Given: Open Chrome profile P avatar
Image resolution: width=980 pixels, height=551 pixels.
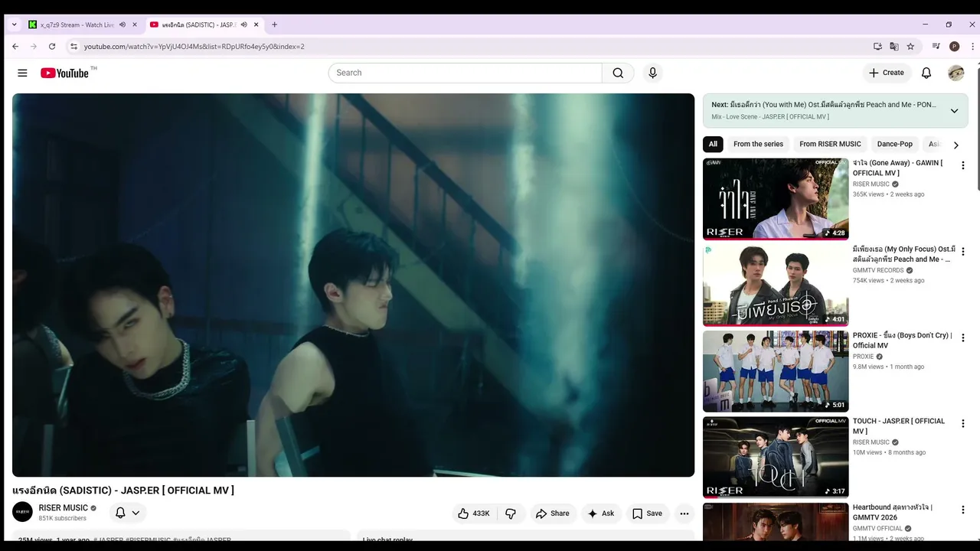Looking at the screenshot, I should pos(954,46).
